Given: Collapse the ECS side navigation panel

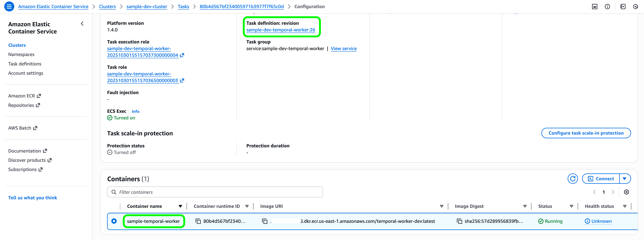Looking at the screenshot, I should coord(82,24).
